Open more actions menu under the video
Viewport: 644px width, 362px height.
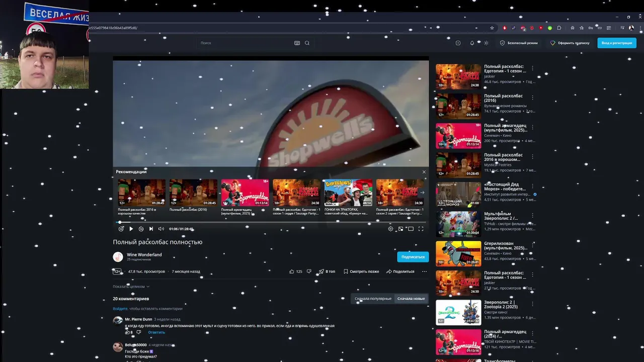point(424,271)
